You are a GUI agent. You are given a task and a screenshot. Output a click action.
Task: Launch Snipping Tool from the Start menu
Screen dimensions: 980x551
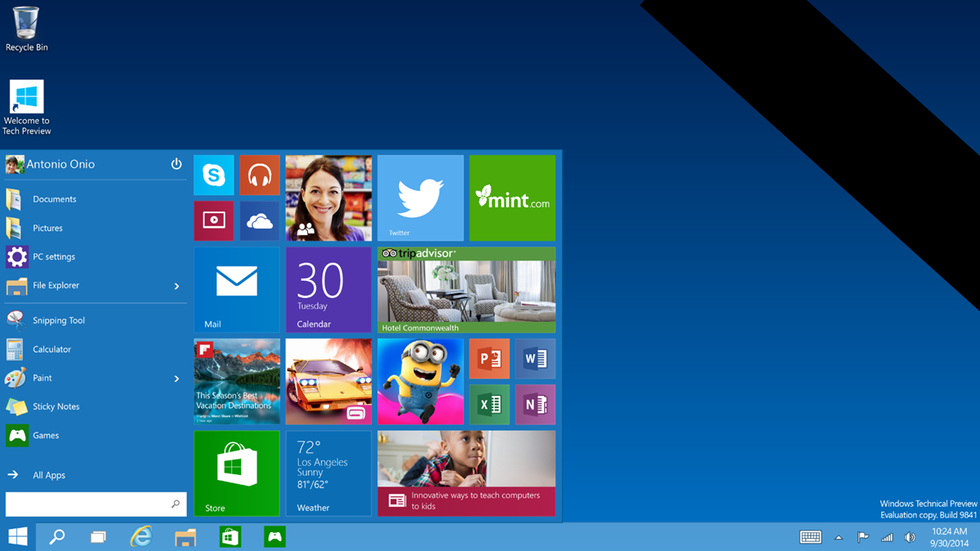[96, 321]
